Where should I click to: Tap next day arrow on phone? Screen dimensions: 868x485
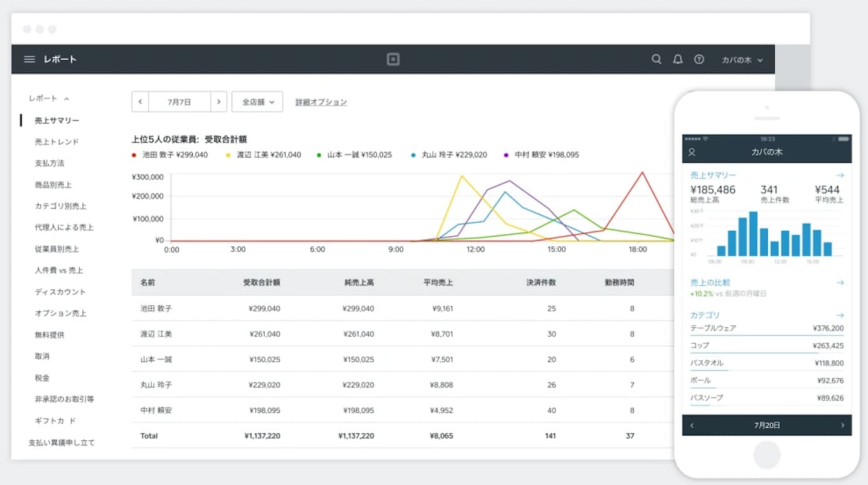click(842, 425)
